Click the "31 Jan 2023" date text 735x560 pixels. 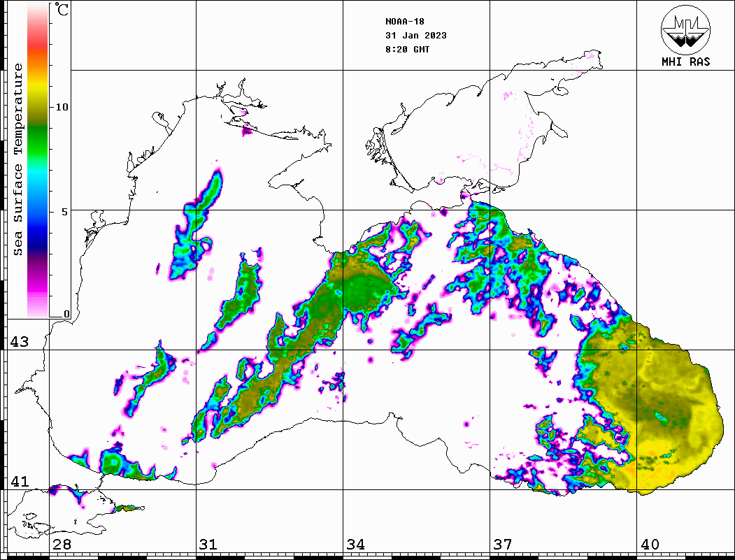(416, 36)
